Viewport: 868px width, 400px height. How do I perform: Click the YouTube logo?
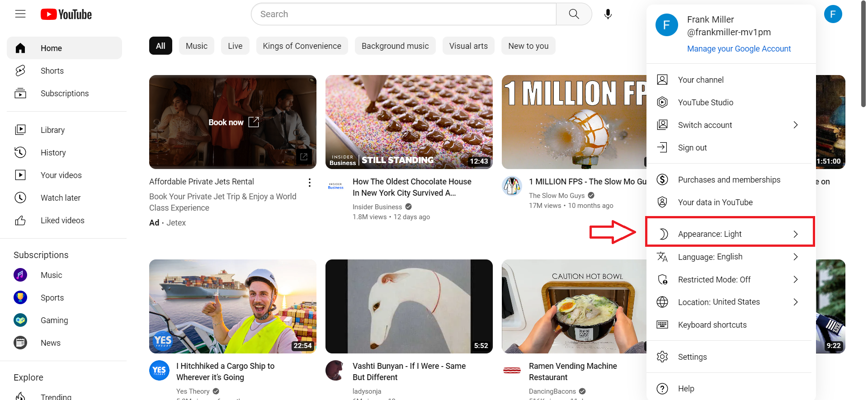66,14
